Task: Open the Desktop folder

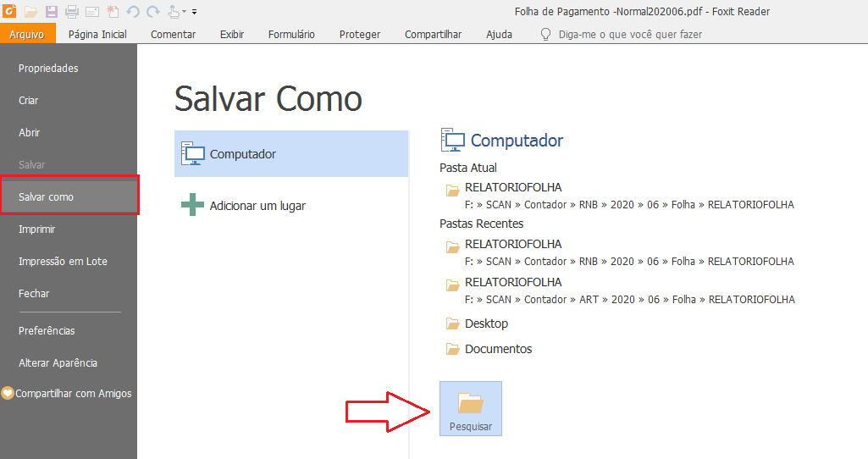Action: coord(487,324)
